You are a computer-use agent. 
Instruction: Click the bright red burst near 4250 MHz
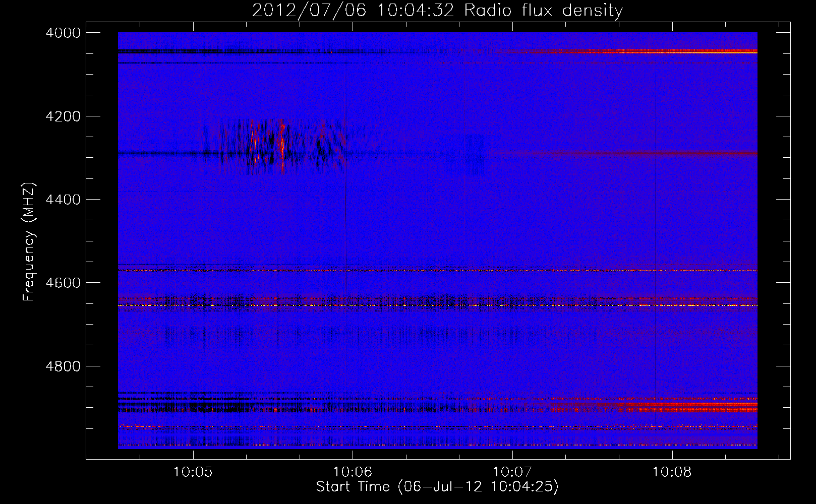pyautogui.click(x=282, y=145)
